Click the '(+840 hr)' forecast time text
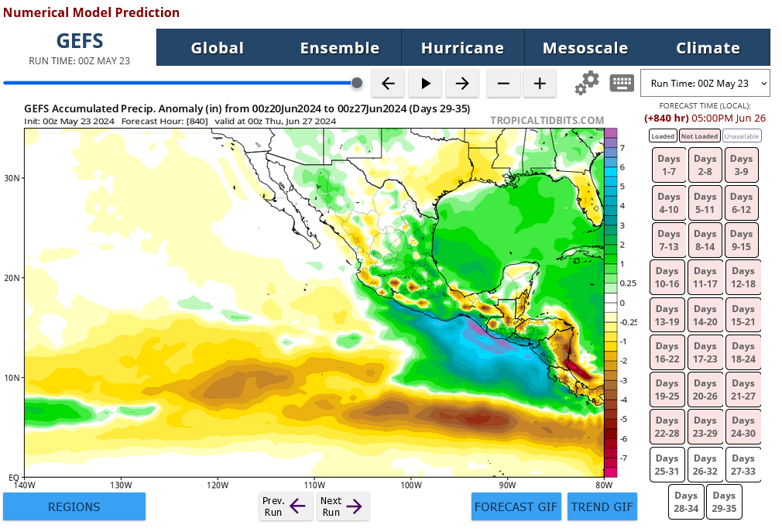Image resolution: width=782 pixels, height=532 pixels. click(x=667, y=118)
